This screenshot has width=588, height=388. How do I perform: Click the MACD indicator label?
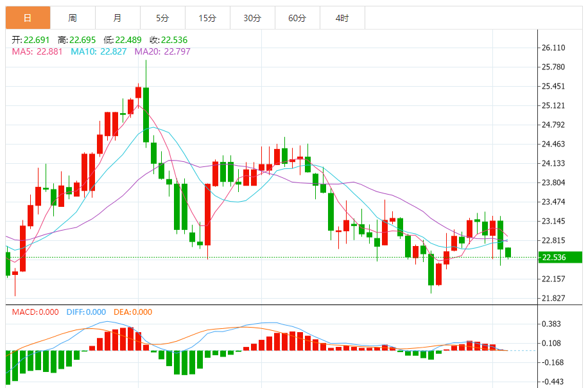tap(35, 312)
